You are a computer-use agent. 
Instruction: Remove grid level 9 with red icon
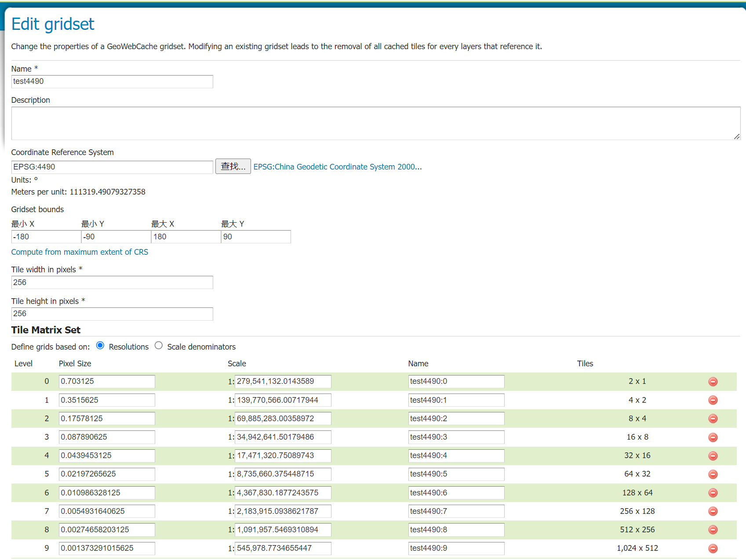coord(713,549)
